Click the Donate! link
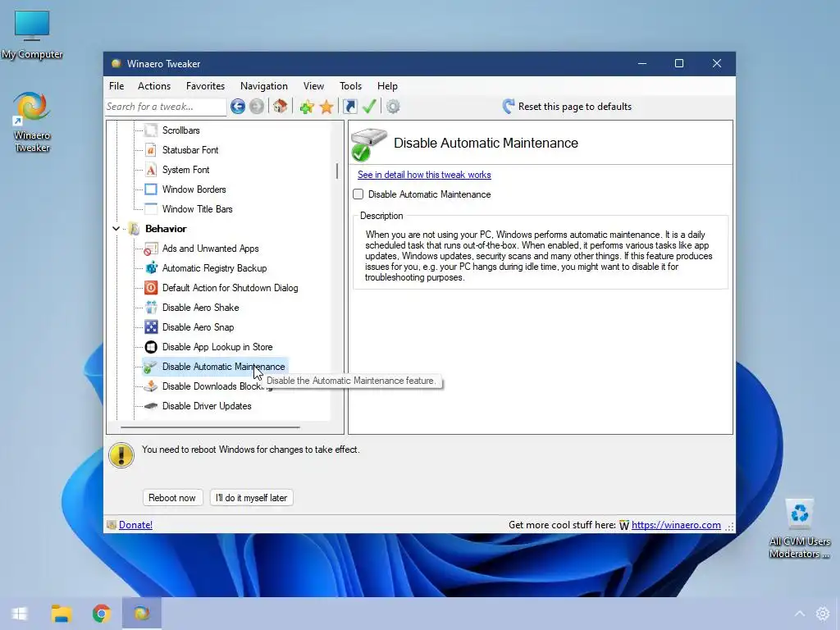The image size is (840, 630). [x=135, y=525]
